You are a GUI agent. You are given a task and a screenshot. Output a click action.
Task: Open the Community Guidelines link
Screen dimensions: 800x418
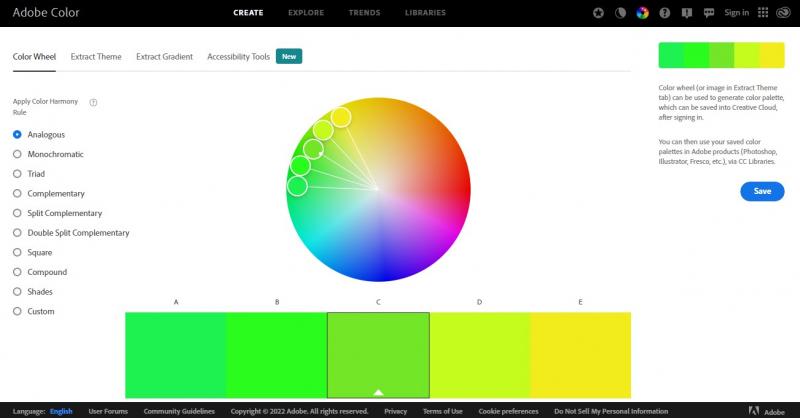coord(179,411)
